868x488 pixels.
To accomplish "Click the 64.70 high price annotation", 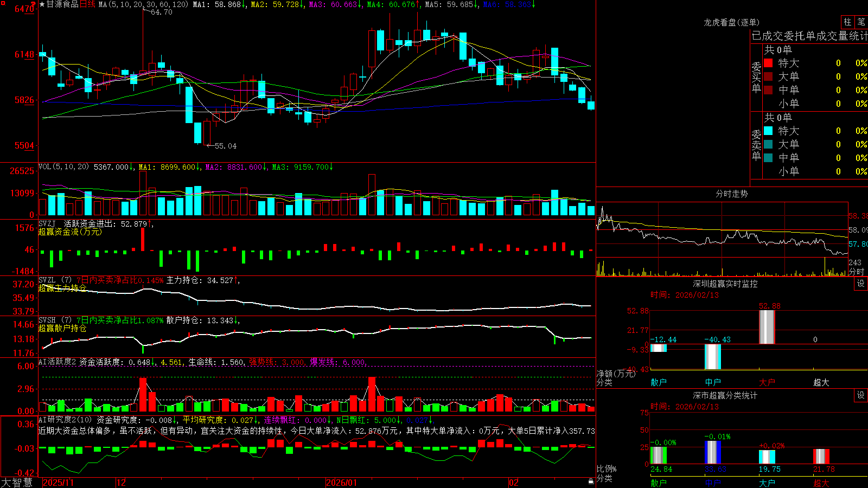I will coord(161,12).
